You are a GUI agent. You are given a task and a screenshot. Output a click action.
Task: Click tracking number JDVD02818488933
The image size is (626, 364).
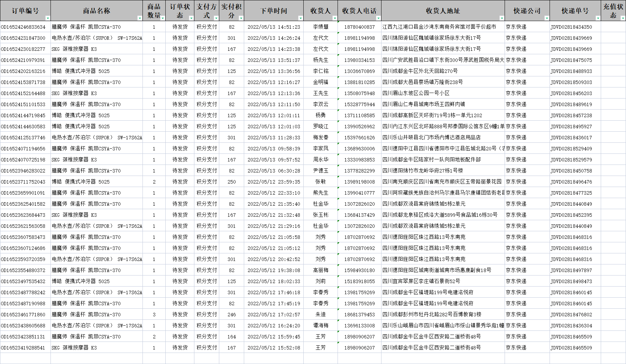(x=575, y=71)
